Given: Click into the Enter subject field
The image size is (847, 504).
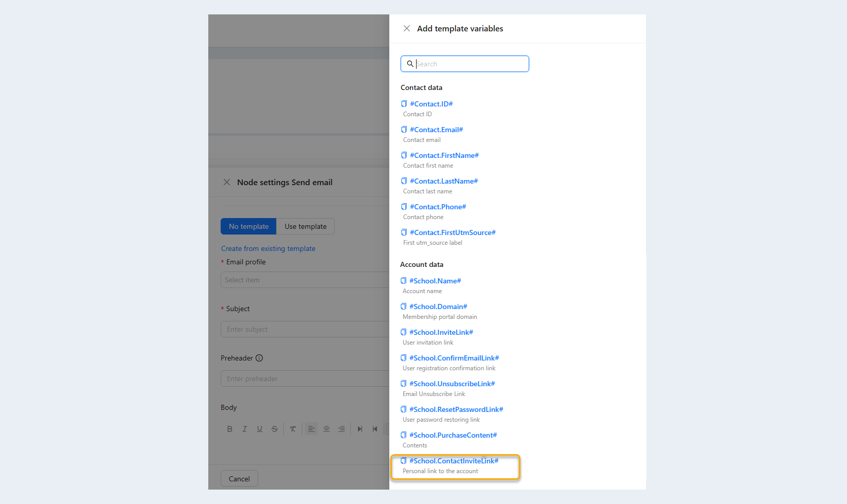Looking at the screenshot, I should point(305,329).
